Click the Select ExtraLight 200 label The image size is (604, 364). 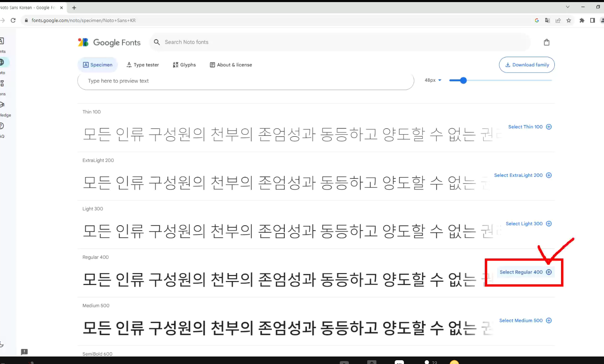tap(518, 175)
